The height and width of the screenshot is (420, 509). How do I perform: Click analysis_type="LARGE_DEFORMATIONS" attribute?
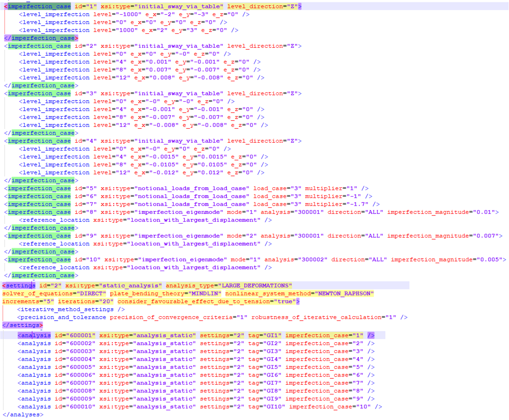(x=228, y=285)
